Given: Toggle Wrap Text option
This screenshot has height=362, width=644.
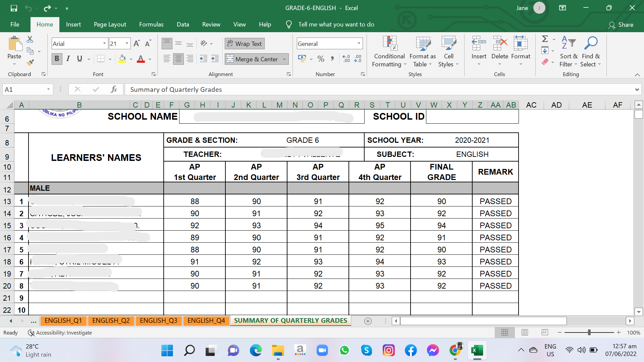Looking at the screenshot, I should pos(245,44).
